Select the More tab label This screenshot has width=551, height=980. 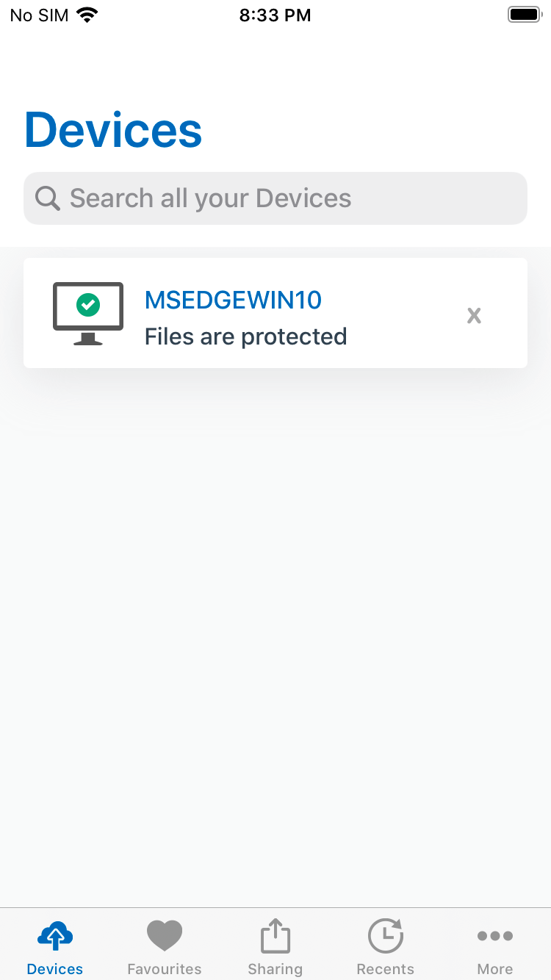point(495,969)
